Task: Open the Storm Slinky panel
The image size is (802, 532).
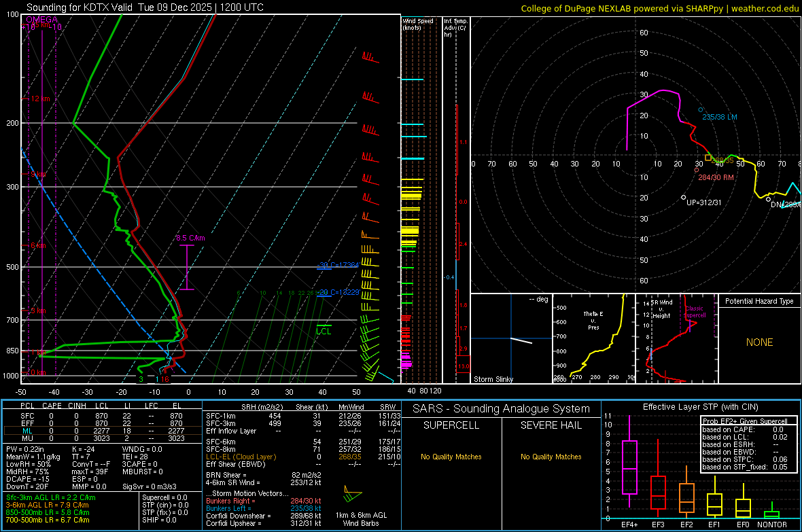Action: tap(511, 338)
